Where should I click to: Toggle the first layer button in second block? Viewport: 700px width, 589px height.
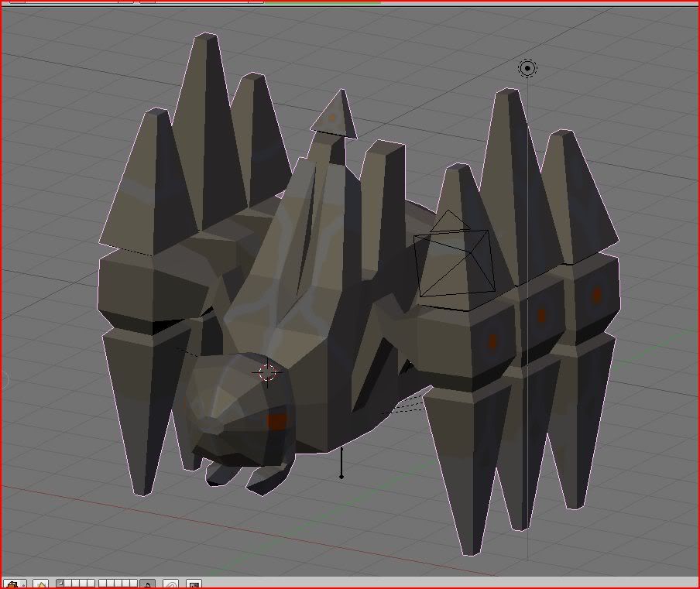103,584
